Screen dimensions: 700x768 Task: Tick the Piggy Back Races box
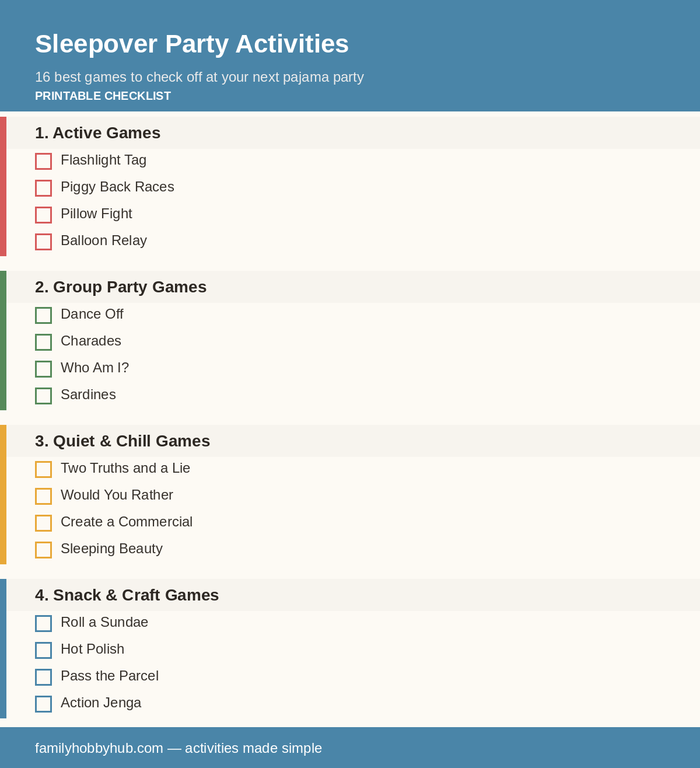(x=43, y=188)
